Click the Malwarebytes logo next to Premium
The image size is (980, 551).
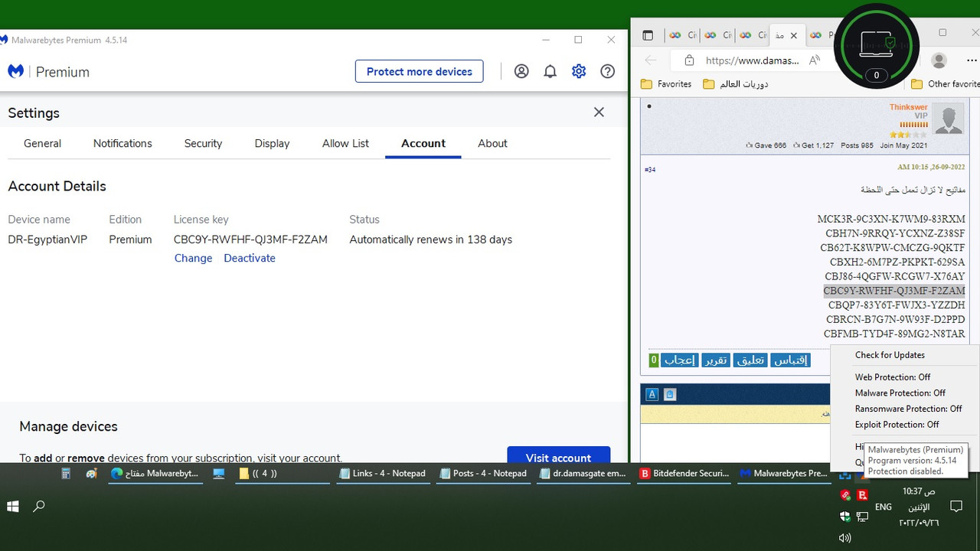[x=15, y=70]
